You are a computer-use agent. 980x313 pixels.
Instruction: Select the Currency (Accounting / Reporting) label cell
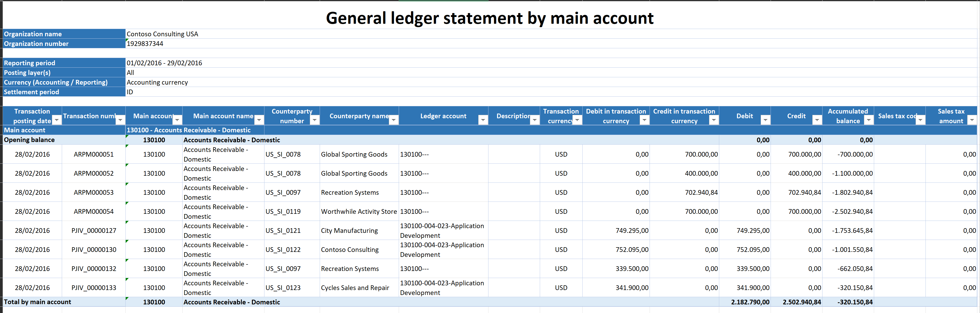click(x=64, y=82)
